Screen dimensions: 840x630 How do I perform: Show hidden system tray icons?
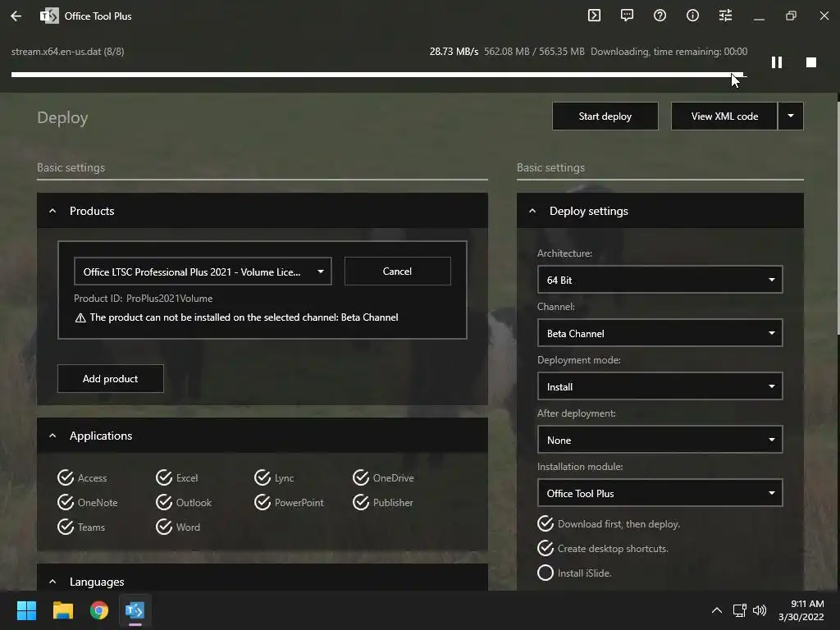coord(717,610)
